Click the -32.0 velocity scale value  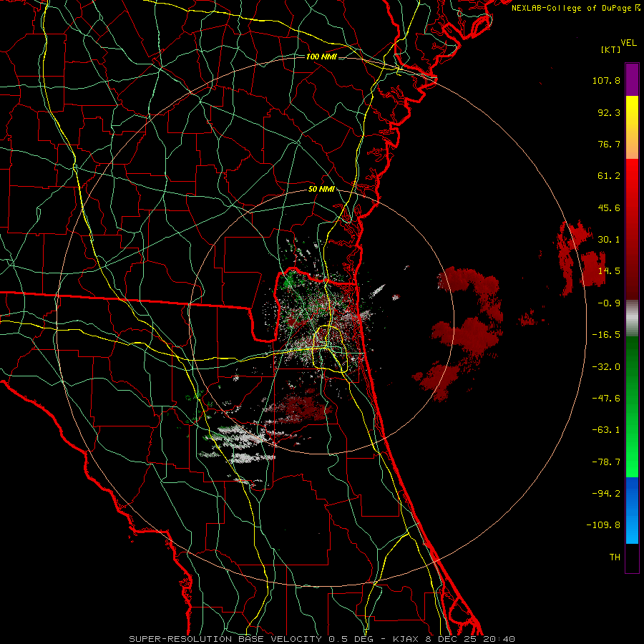tap(606, 367)
